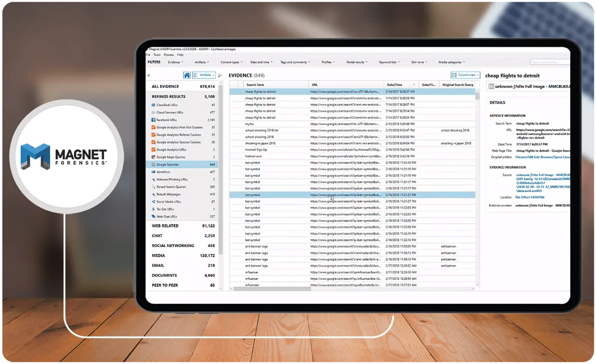Click the Classifieds URLs category icon

pyautogui.click(x=153, y=105)
